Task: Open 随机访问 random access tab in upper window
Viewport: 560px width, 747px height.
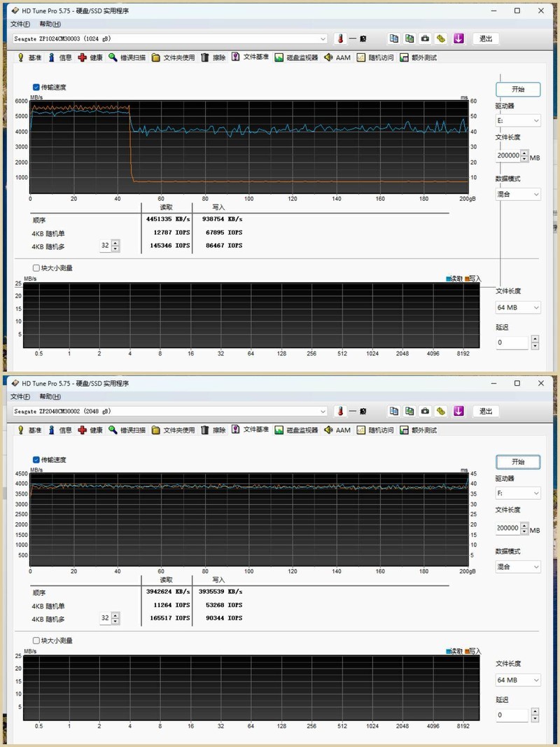Action: [375, 57]
